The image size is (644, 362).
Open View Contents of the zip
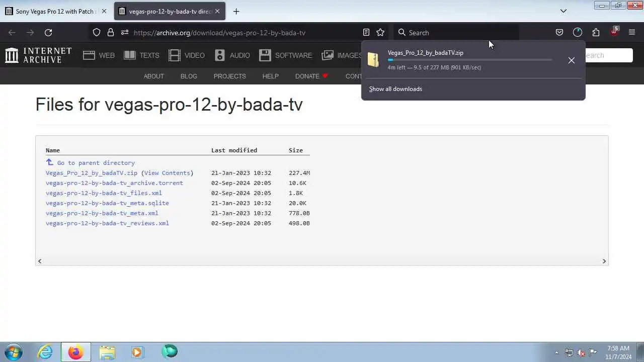point(167,173)
